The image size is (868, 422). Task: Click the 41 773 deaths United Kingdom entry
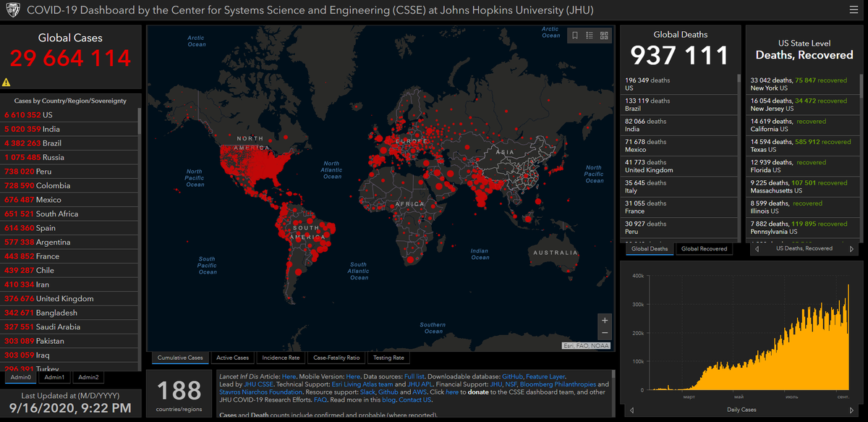tap(678, 166)
